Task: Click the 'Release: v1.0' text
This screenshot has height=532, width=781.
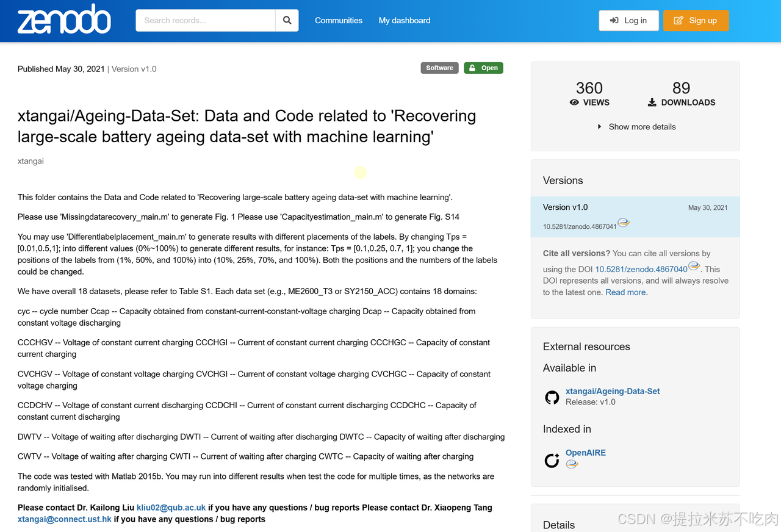Action: point(591,402)
